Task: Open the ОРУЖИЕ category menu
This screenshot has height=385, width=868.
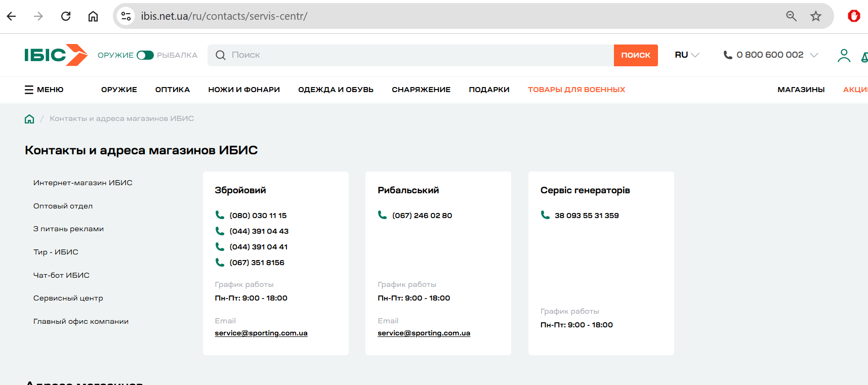Action: click(119, 90)
